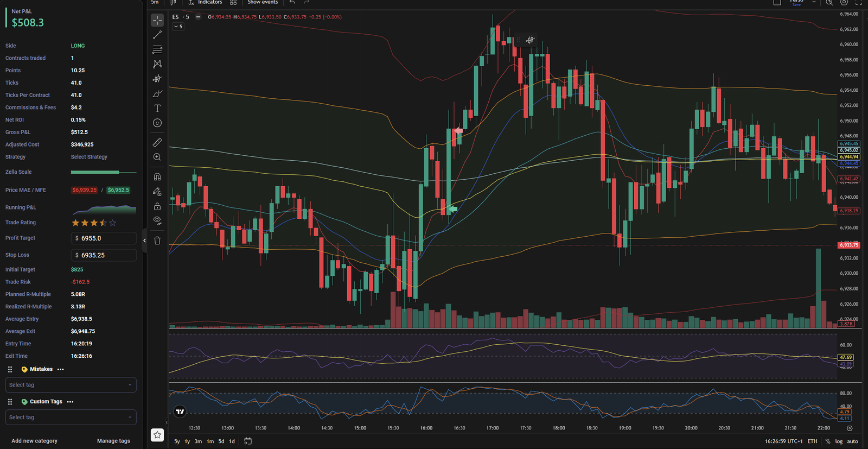Toggle lock all drawings
The height and width of the screenshot is (449, 868).
[157, 206]
